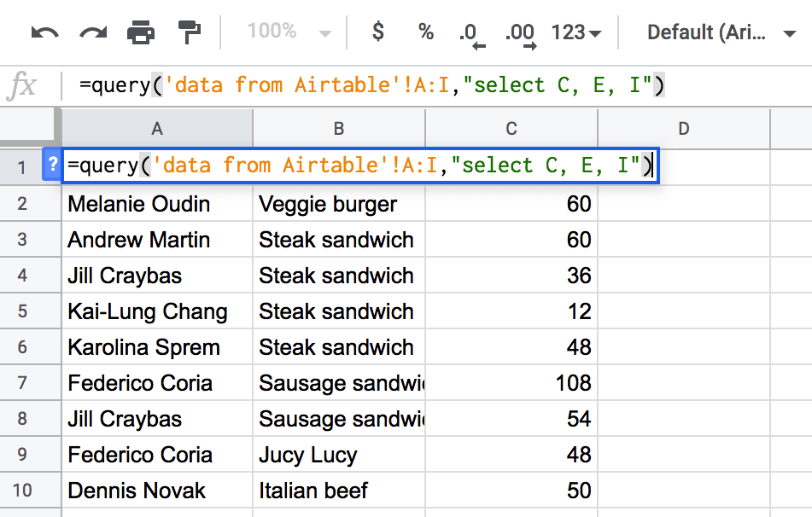This screenshot has height=517, width=812.
Task: Open the 123 more formats dropdown
Action: 572,32
